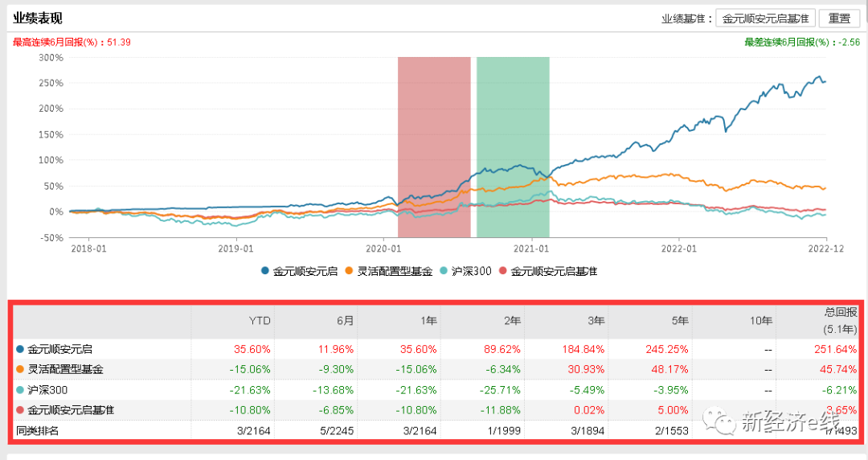This screenshot has height=460, width=868.
Task: Select the 3年 column header
Action: coord(593,320)
